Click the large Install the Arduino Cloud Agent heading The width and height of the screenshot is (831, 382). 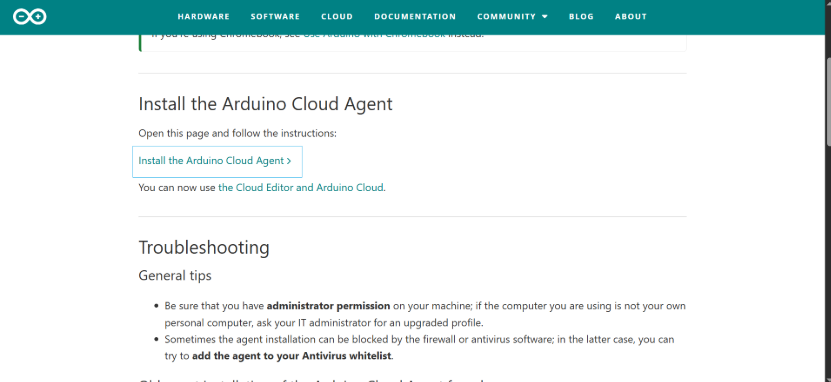coord(266,104)
